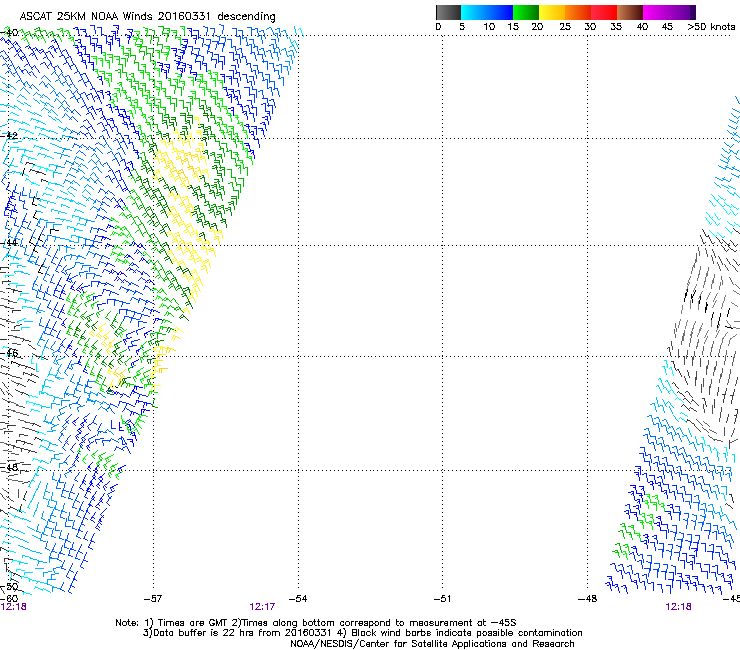Click the purple '12:17' time label

[262, 607]
